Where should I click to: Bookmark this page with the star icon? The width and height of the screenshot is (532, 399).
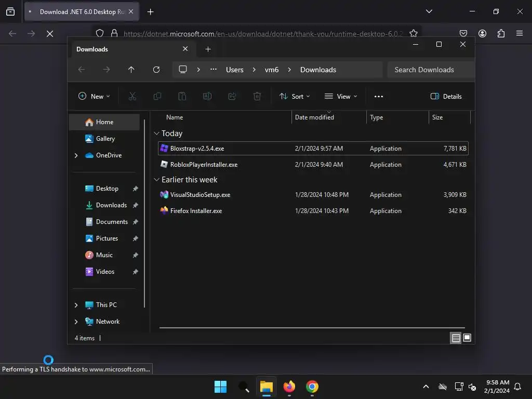point(413,33)
